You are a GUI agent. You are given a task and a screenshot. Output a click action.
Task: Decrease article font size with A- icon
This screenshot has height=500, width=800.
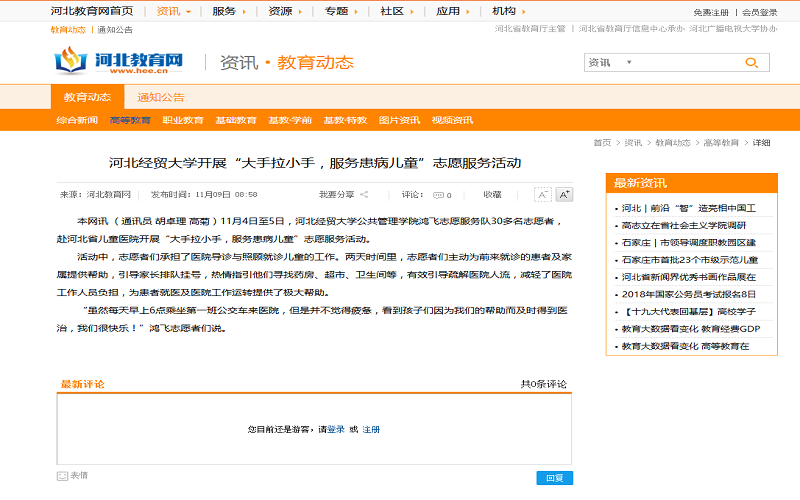[542, 194]
